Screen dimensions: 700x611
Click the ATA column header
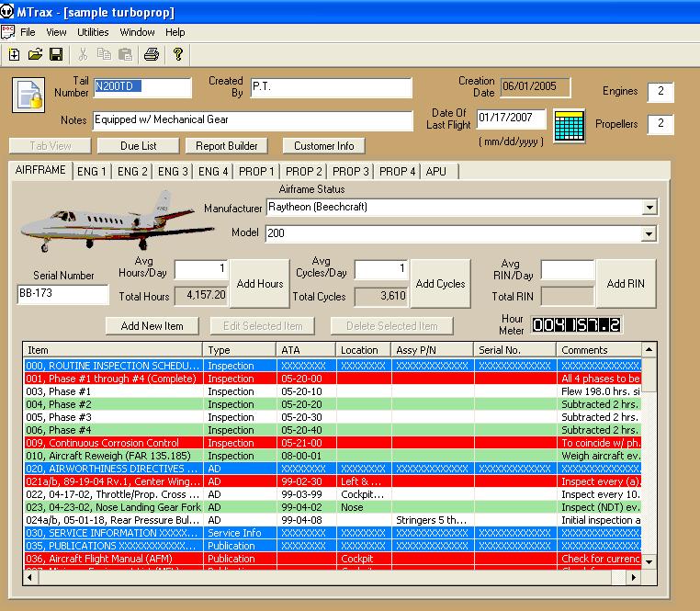click(x=306, y=350)
